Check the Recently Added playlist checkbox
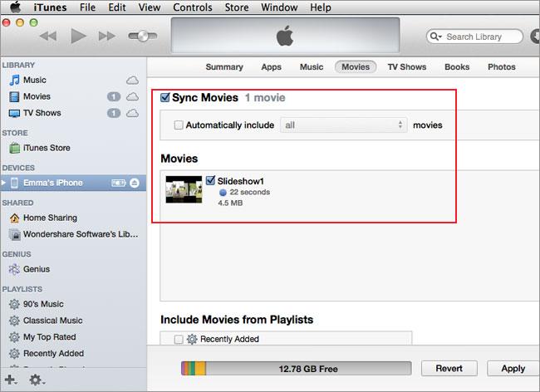 (x=179, y=340)
